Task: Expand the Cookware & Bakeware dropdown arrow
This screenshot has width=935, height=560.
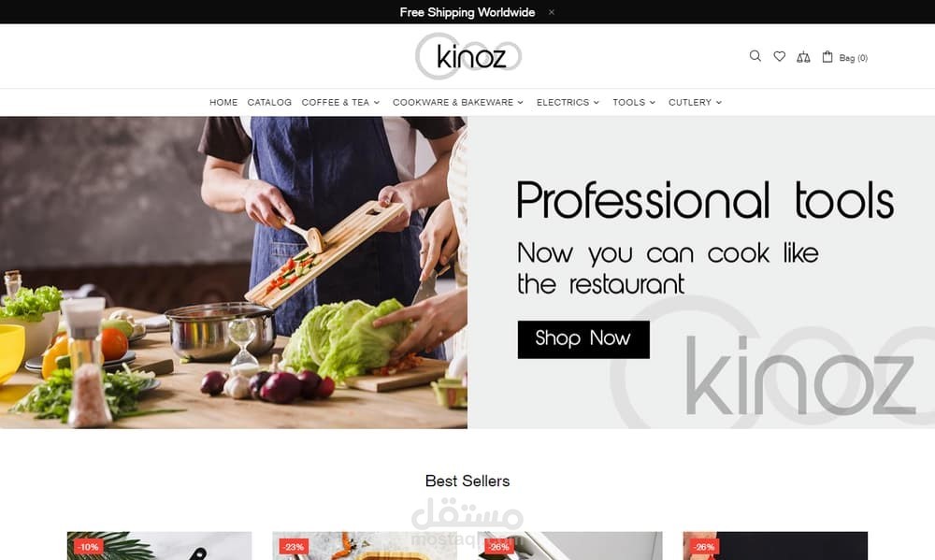Action: [521, 103]
